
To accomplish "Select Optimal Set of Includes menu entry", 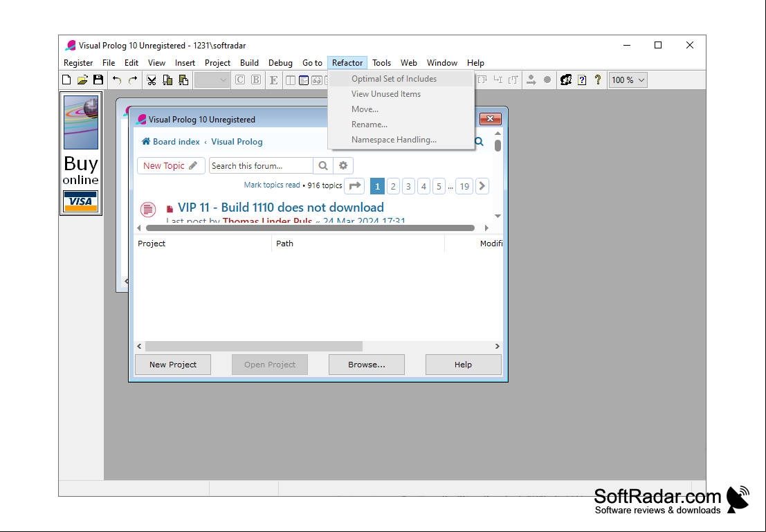I will (x=401, y=79).
